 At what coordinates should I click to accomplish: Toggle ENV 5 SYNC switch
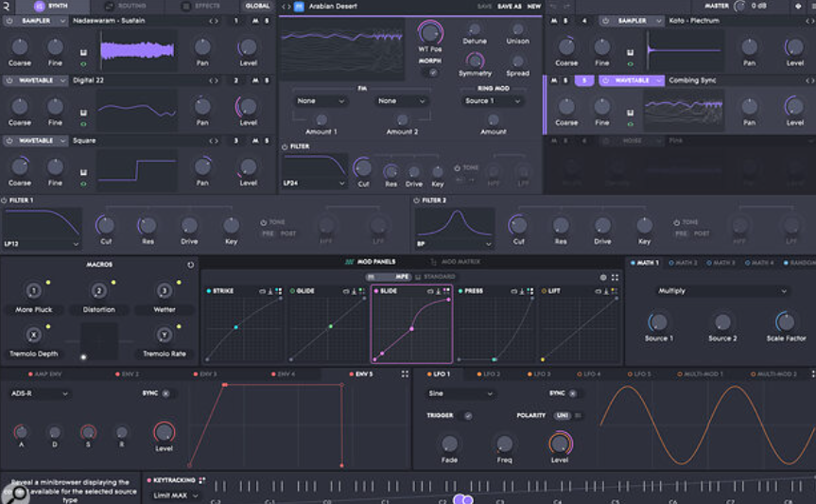tap(166, 393)
